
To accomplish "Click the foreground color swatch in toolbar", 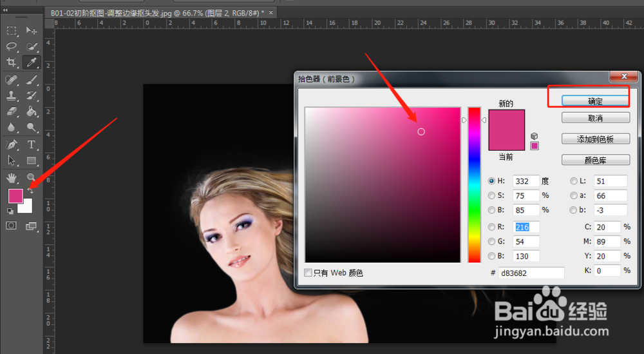I will (x=15, y=196).
